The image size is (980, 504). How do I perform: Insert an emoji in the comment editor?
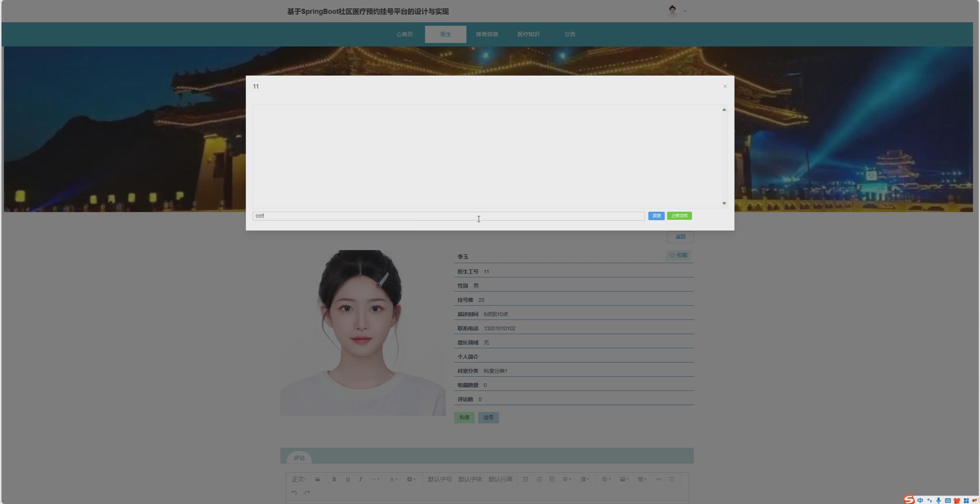(x=606, y=479)
